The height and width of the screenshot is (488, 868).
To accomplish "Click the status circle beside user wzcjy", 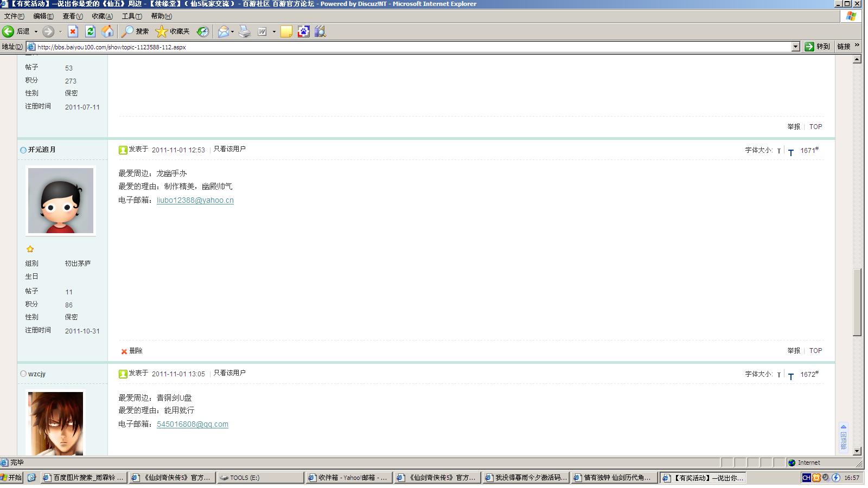I will (x=23, y=374).
